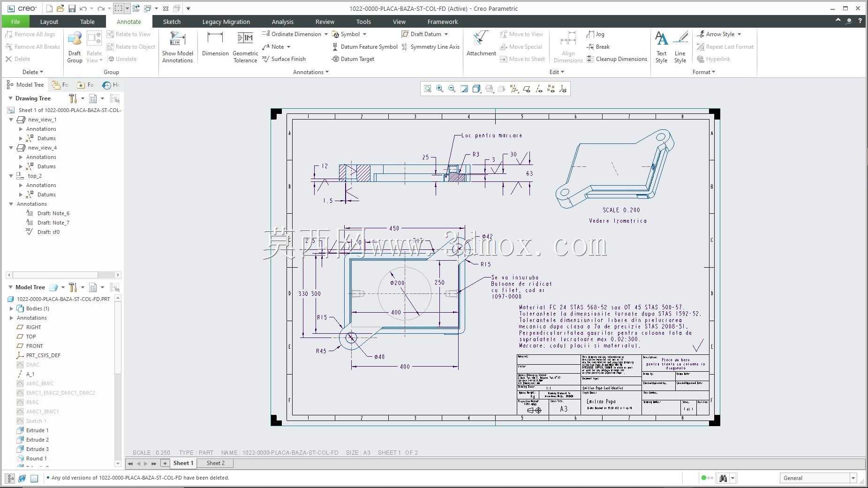
Task: Click the Draft Group icon
Action: click(75, 47)
